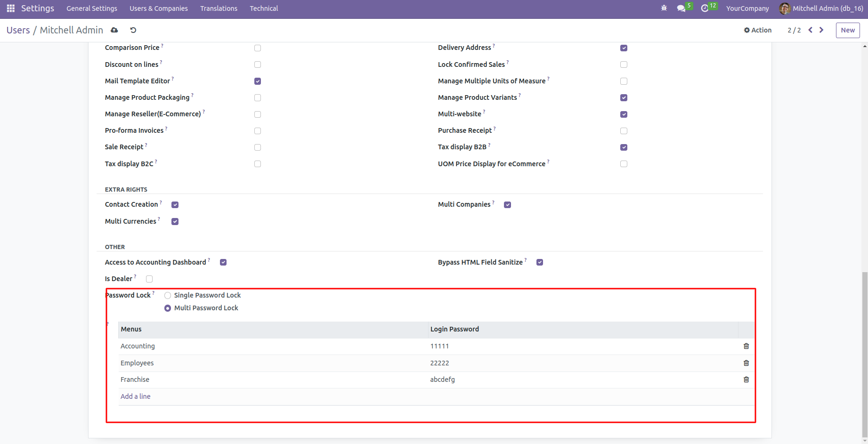This screenshot has width=868, height=444.
Task: Open the Technical menu
Action: coord(264,8)
